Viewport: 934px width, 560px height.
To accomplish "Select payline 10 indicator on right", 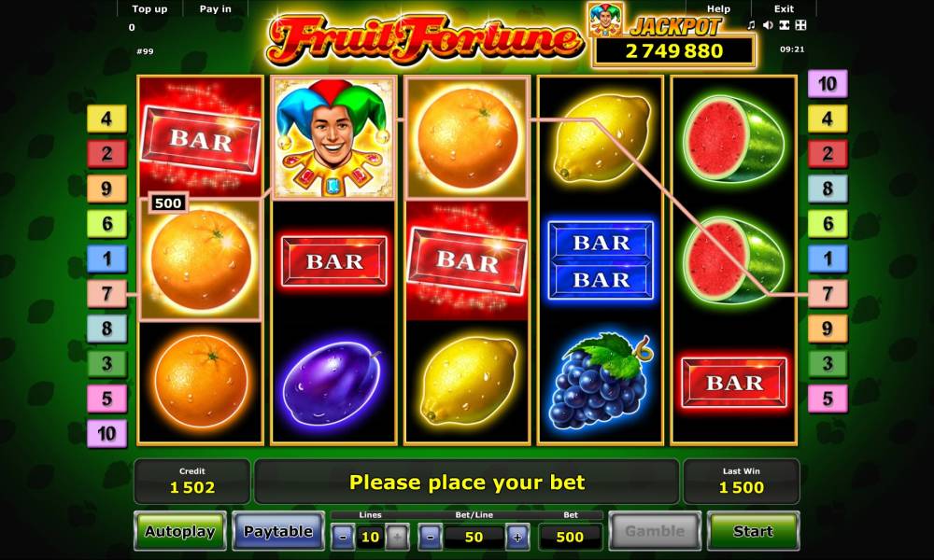I will tap(828, 84).
